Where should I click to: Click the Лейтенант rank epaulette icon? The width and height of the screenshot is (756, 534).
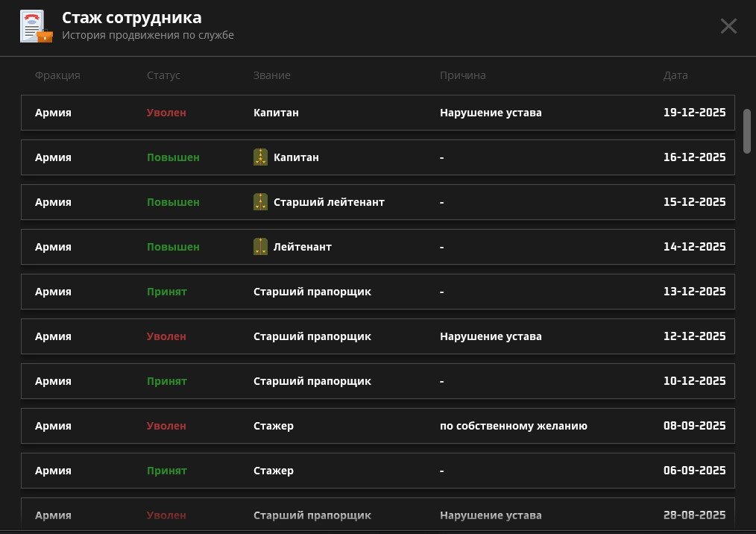pyautogui.click(x=260, y=246)
